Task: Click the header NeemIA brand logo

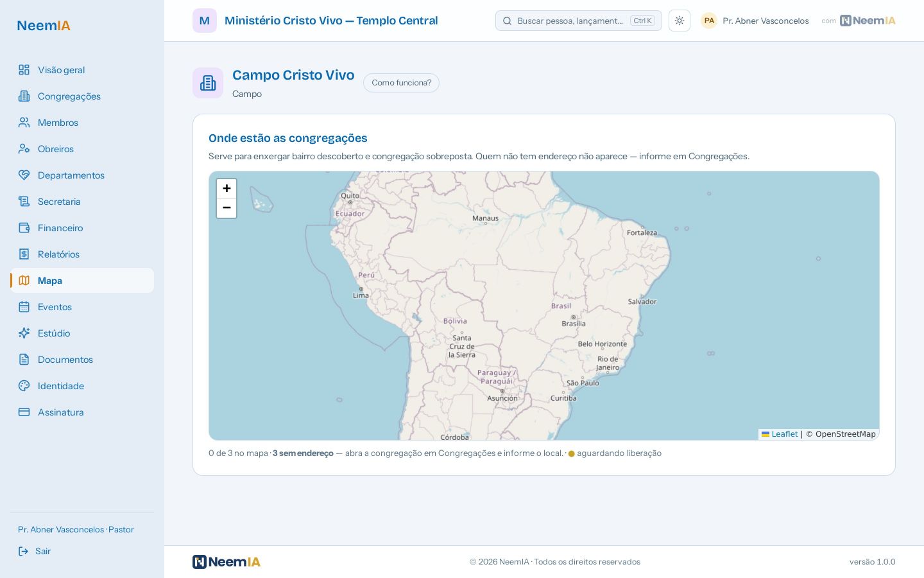Action: click(x=868, y=21)
